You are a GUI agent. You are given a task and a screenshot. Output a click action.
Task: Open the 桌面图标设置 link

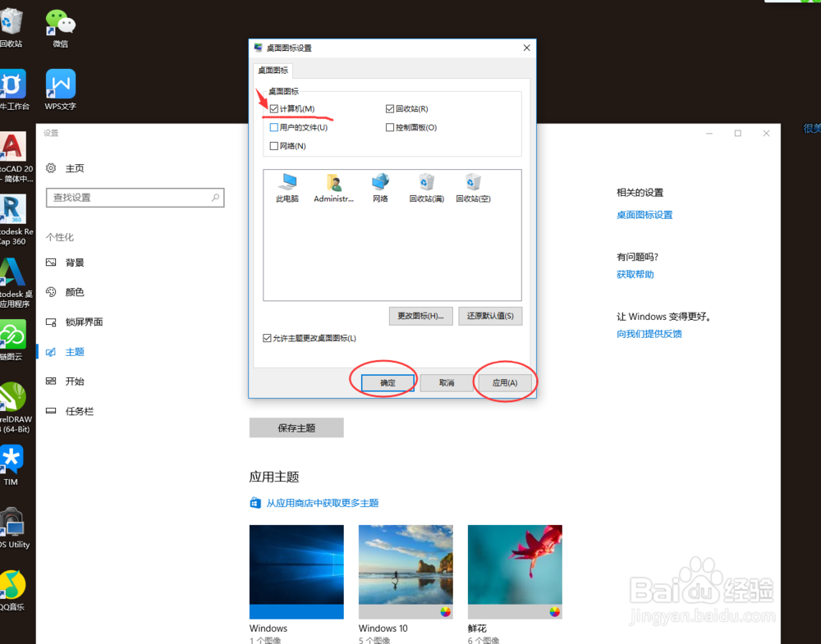coord(644,215)
